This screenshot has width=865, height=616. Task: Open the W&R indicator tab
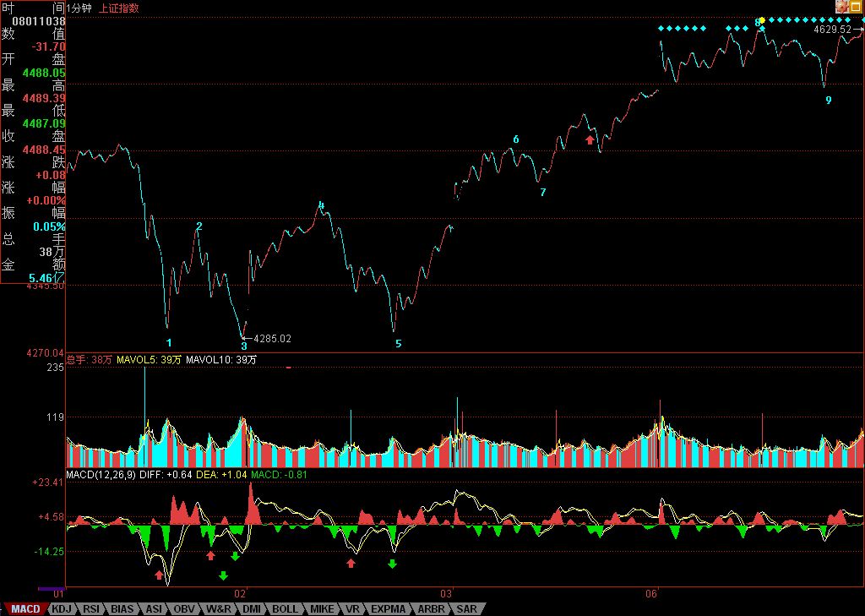(218, 608)
